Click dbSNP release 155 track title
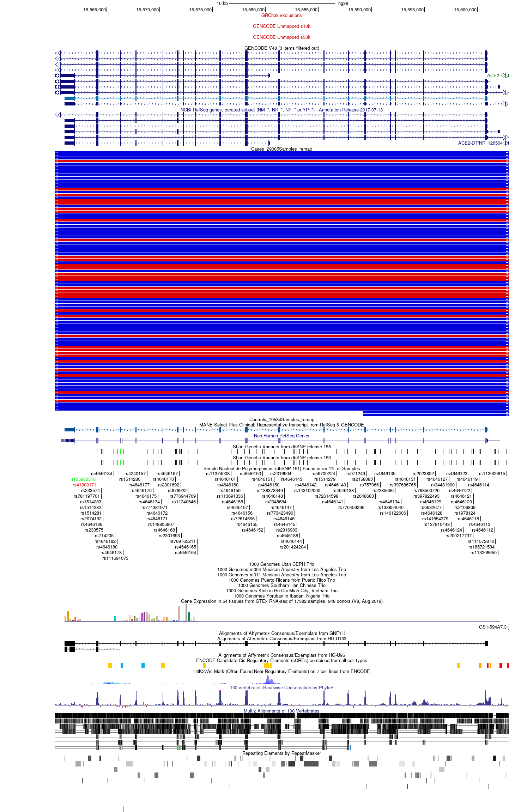 [x=281, y=447]
